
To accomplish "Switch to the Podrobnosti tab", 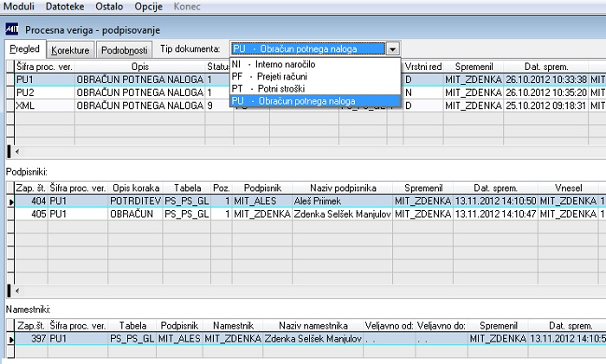I will point(124,50).
